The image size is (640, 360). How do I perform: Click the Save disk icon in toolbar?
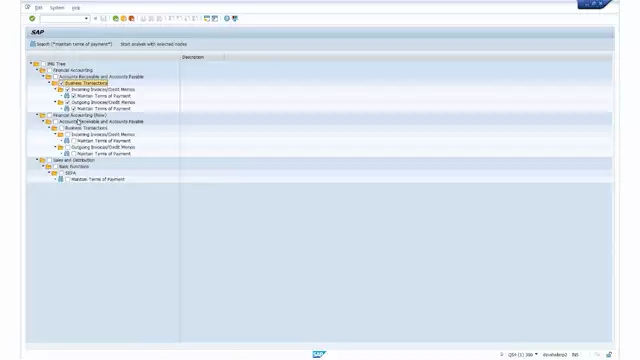click(x=103, y=18)
